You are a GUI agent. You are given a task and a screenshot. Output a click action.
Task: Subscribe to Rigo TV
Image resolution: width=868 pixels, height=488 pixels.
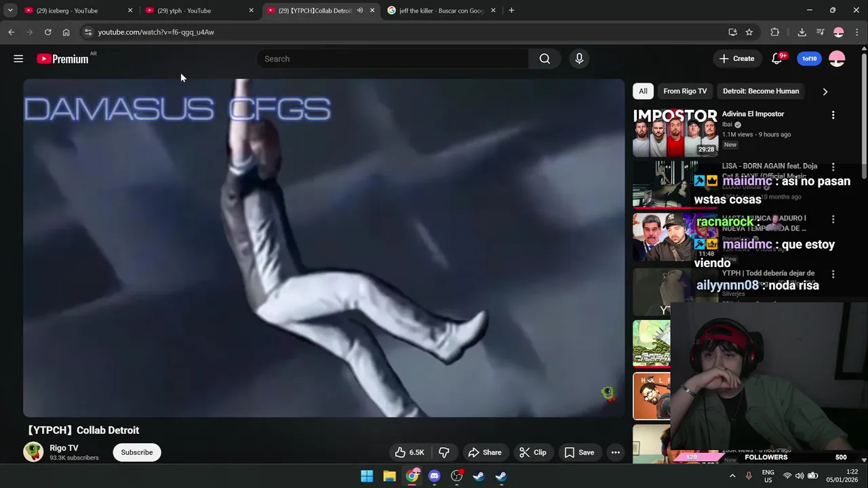(137, 453)
